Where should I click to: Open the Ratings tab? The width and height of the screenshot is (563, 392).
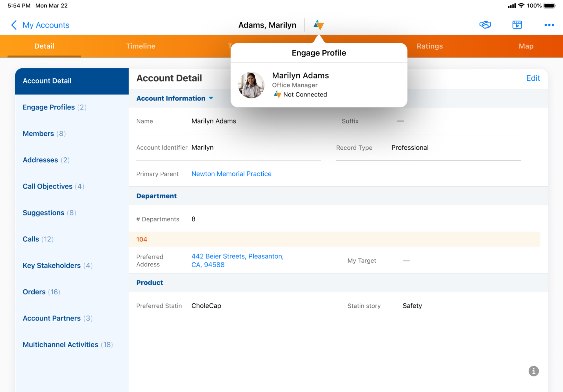[430, 46]
